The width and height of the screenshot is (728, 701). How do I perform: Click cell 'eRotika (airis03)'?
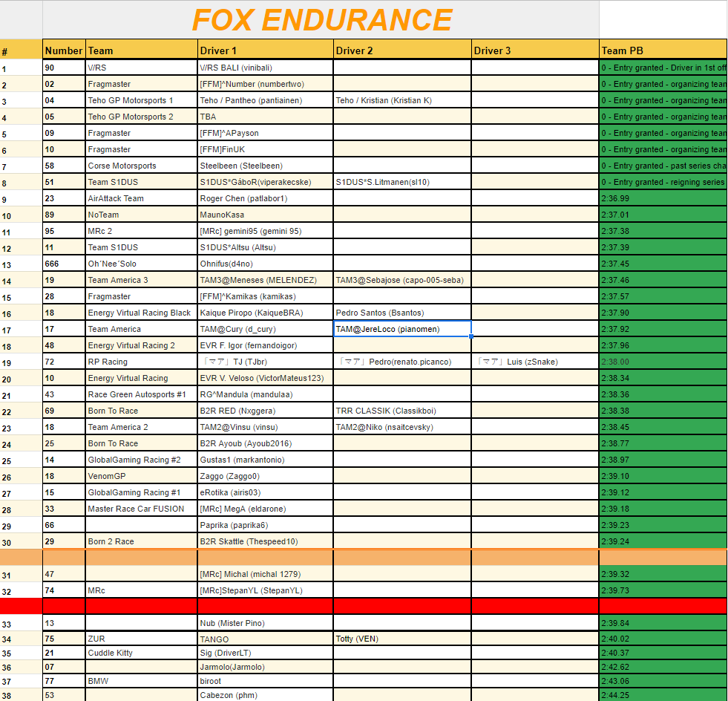[x=265, y=492]
